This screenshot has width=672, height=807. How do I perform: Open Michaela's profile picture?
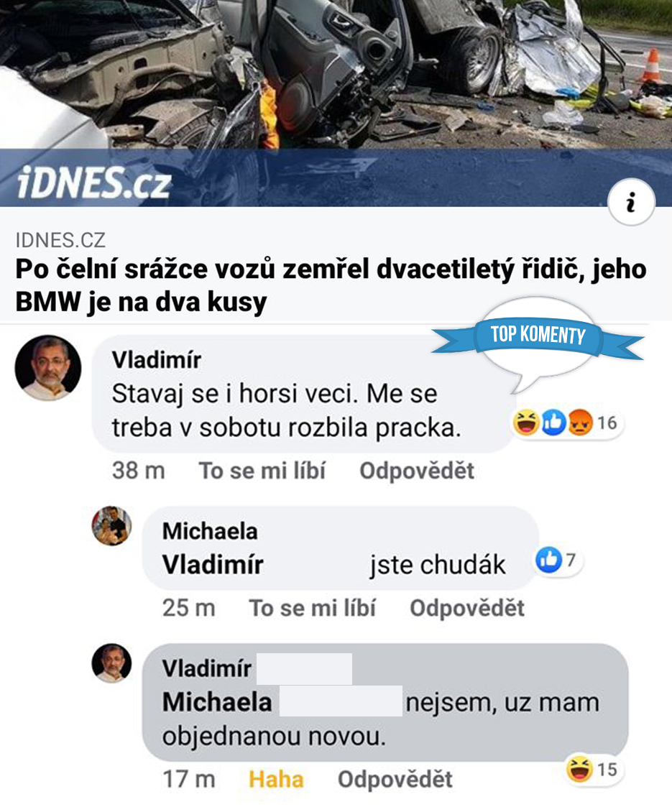pyautogui.click(x=111, y=525)
